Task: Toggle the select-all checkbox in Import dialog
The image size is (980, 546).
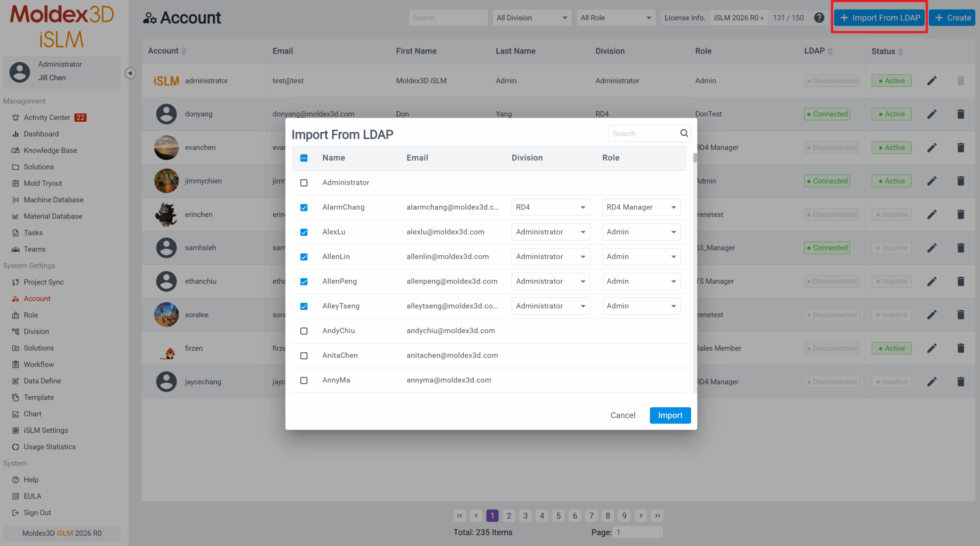Action: [304, 158]
